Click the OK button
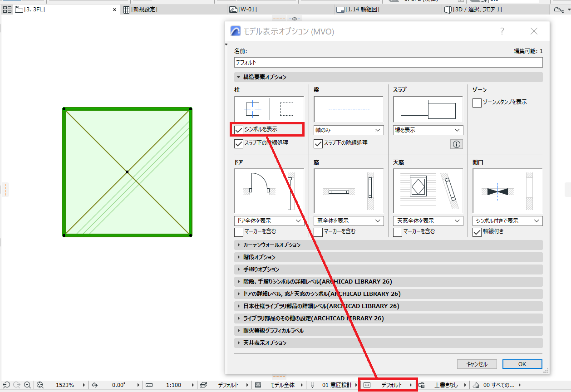571x392 pixels. [x=522, y=364]
